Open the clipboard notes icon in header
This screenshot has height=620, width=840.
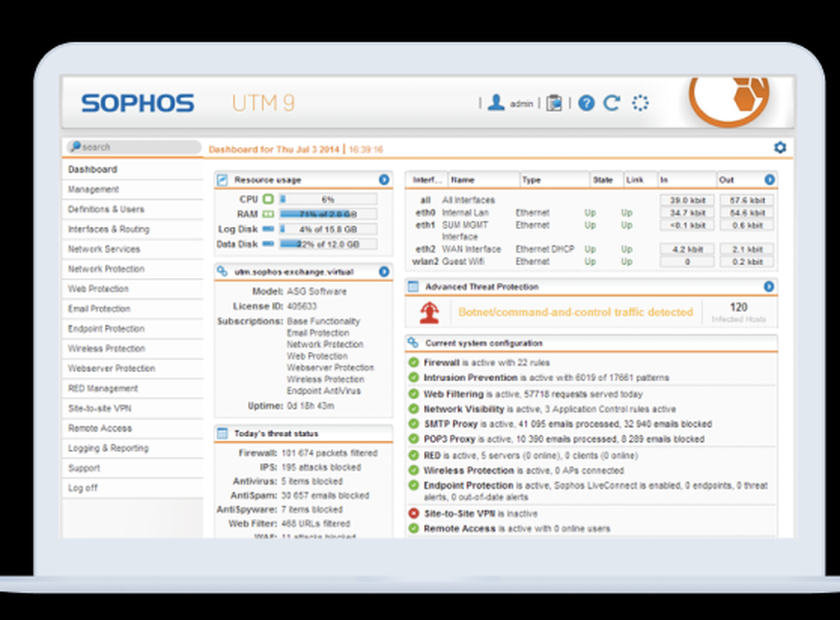click(x=554, y=102)
